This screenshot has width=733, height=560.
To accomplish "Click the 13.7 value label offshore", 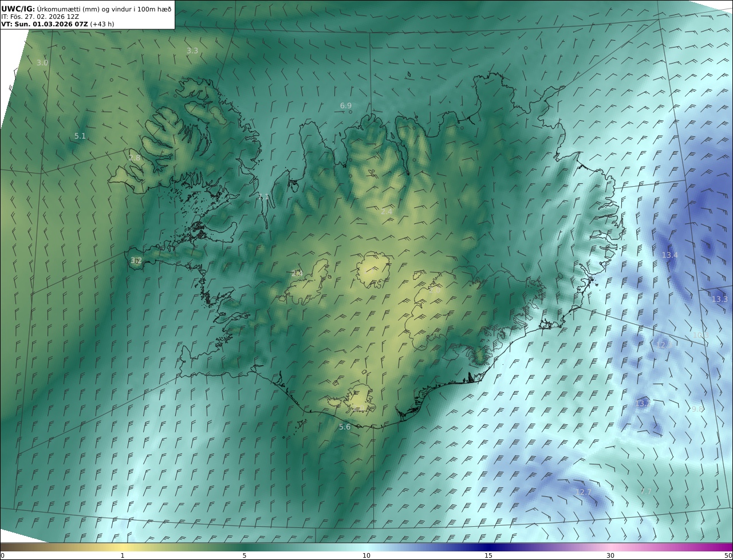I will pos(643,403).
